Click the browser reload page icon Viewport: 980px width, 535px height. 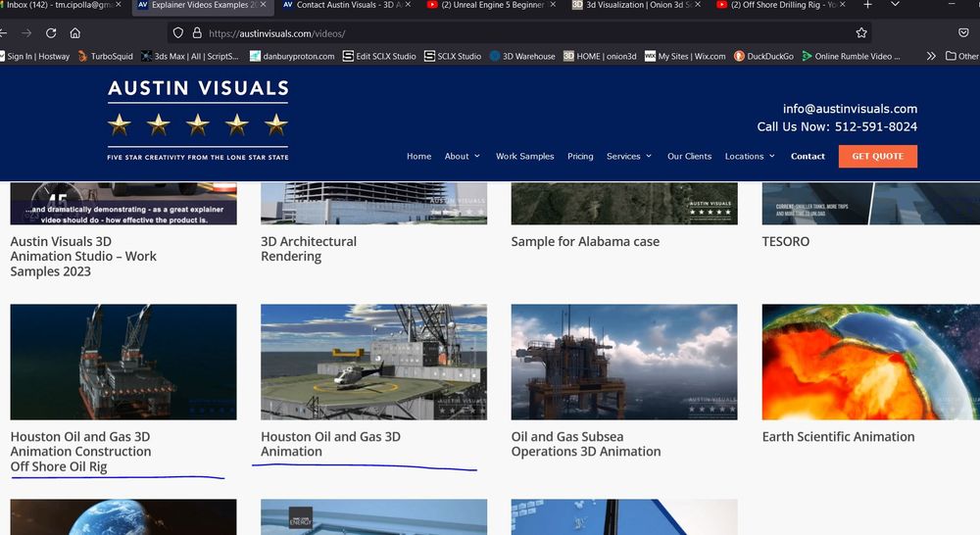51,32
